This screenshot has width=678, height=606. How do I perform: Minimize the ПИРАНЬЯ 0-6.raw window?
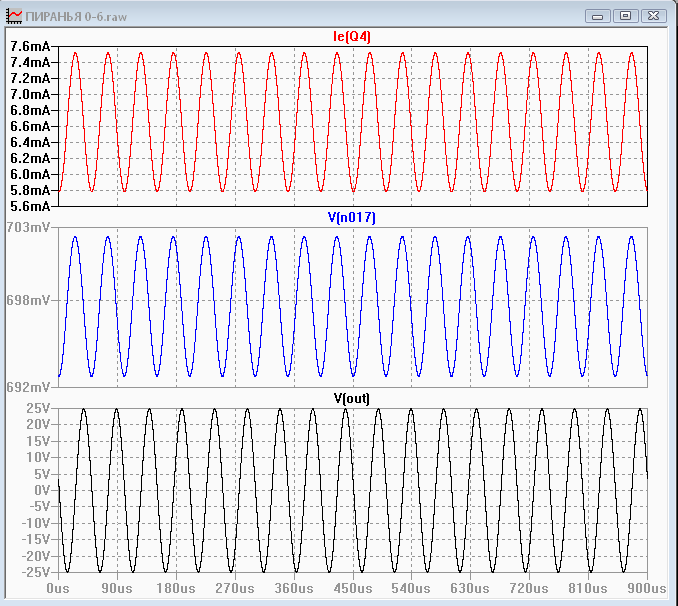point(598,16)
